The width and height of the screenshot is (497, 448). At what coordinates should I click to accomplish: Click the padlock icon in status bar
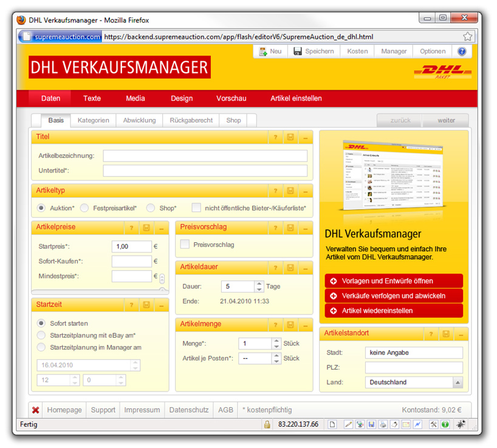[x=267, y=424]
